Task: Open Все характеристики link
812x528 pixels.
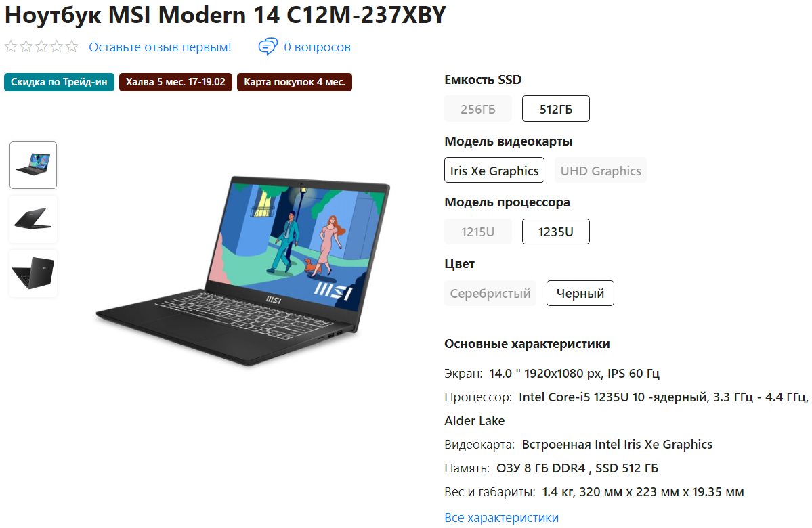Action: (x=501, y=518)
